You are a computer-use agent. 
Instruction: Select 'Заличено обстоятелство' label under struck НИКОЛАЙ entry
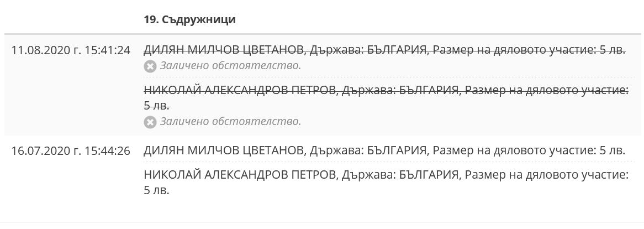tap(230, 121)
